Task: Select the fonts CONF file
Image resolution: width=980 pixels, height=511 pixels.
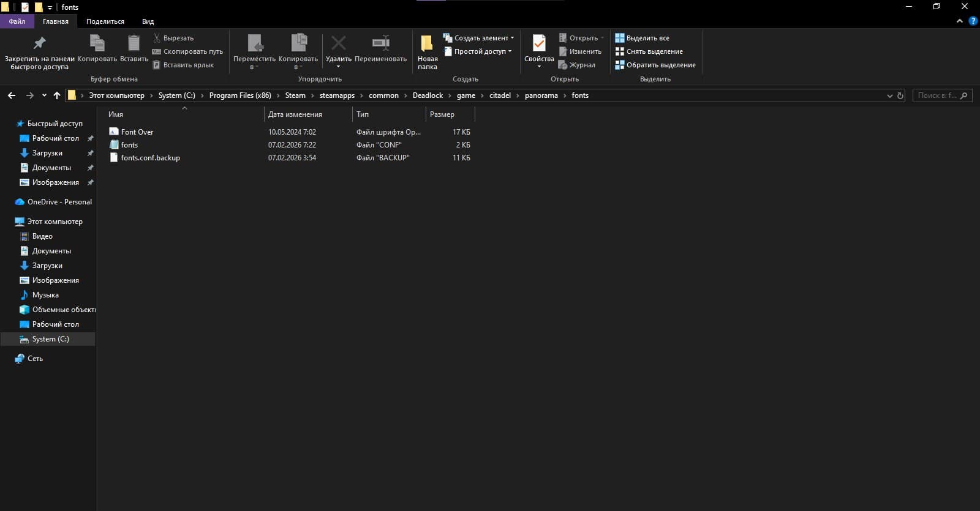Action: tap(129, 145)
